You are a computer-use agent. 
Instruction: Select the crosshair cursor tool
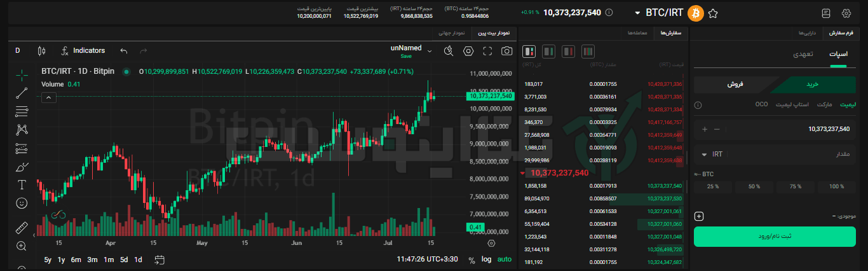coord(22,74)
